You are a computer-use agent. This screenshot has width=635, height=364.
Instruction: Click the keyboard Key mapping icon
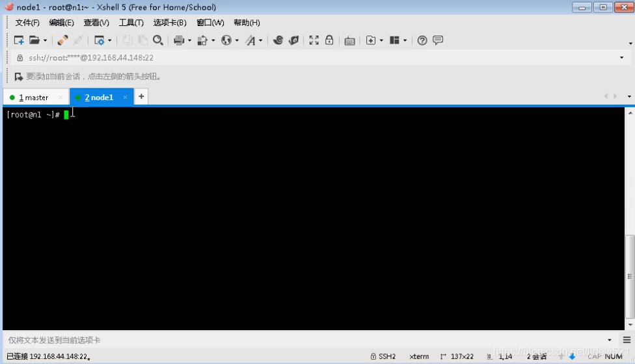click(x=349, y=40)
